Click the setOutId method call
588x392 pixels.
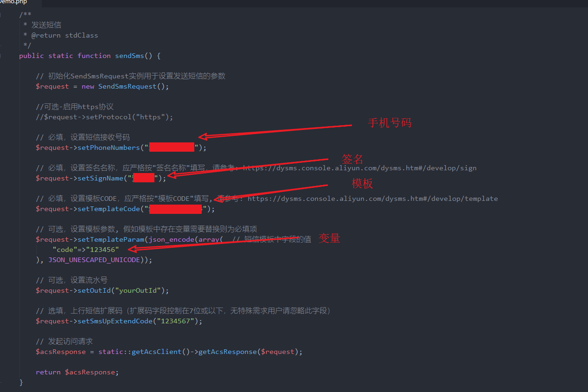pos(94,290)
